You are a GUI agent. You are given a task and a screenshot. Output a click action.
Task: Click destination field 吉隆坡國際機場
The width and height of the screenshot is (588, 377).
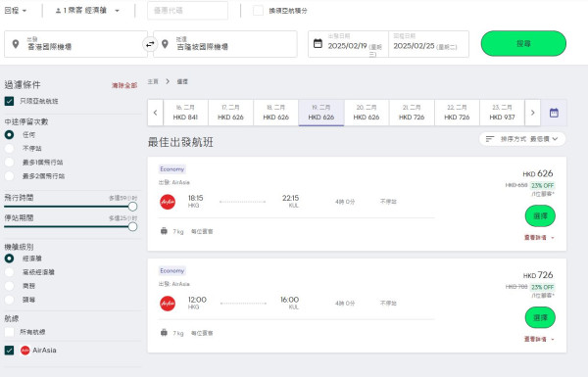click(225, 44)
